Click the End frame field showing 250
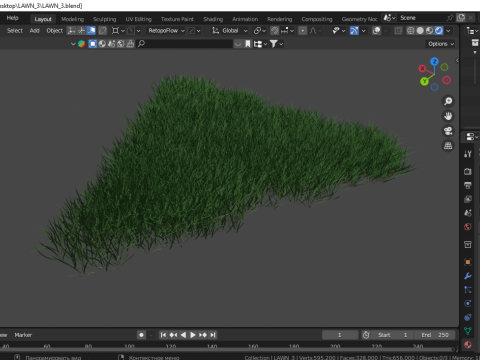 point(435,335)
